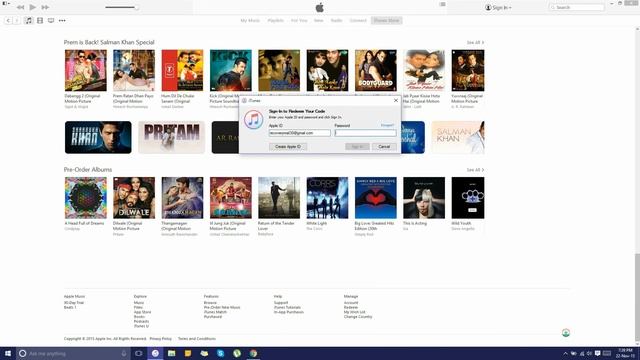Open Google Chrome from the taskbar

click(x=253, y=353)
